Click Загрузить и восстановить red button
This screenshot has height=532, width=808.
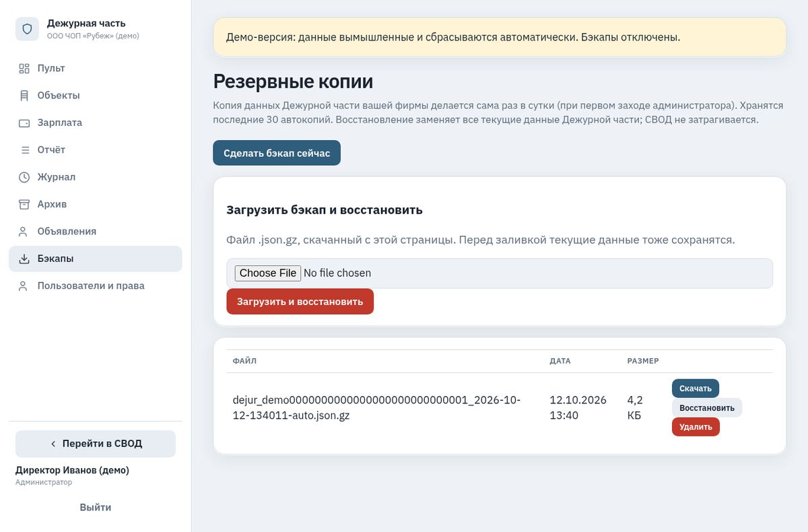(300, 301)
